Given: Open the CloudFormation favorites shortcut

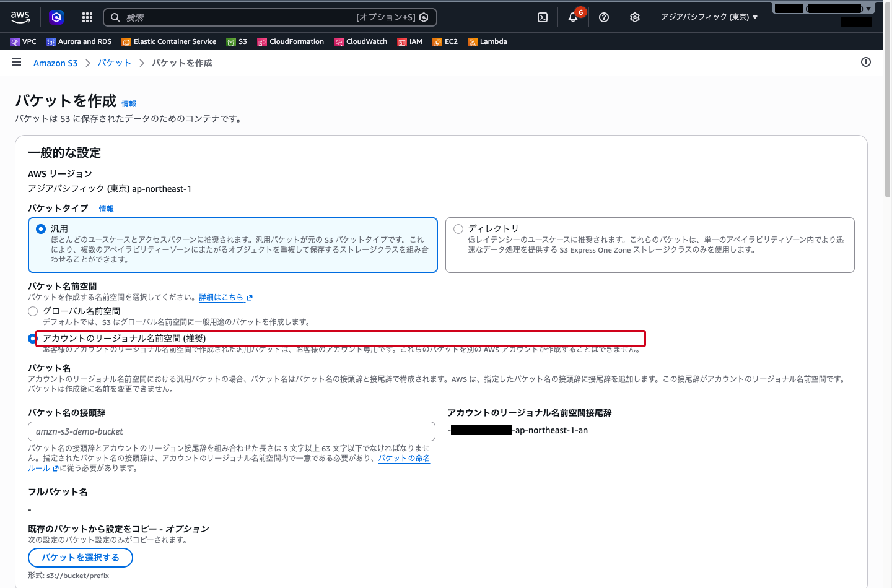Looking at the screenshot, I should tap(291, 41).
